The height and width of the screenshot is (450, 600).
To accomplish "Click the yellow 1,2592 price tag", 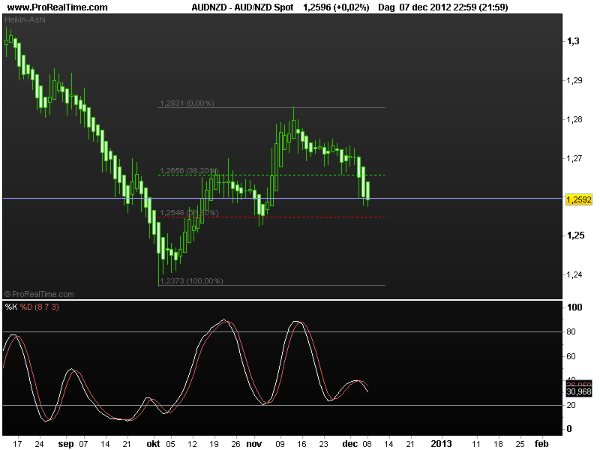I will tap(579, 199).
